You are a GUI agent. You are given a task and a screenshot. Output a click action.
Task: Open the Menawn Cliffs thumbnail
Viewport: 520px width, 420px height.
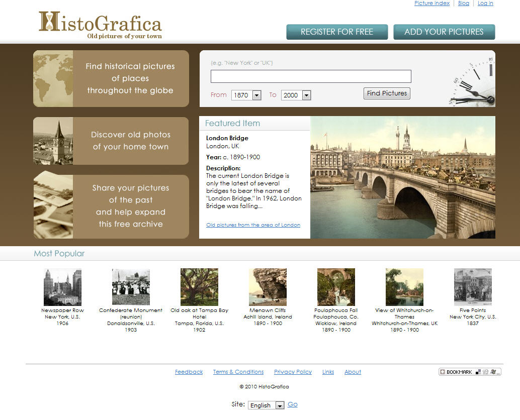coord(268,287)
